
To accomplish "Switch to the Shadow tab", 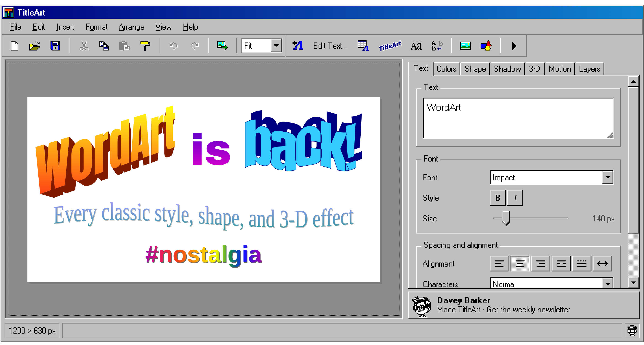I will point(507,69).
